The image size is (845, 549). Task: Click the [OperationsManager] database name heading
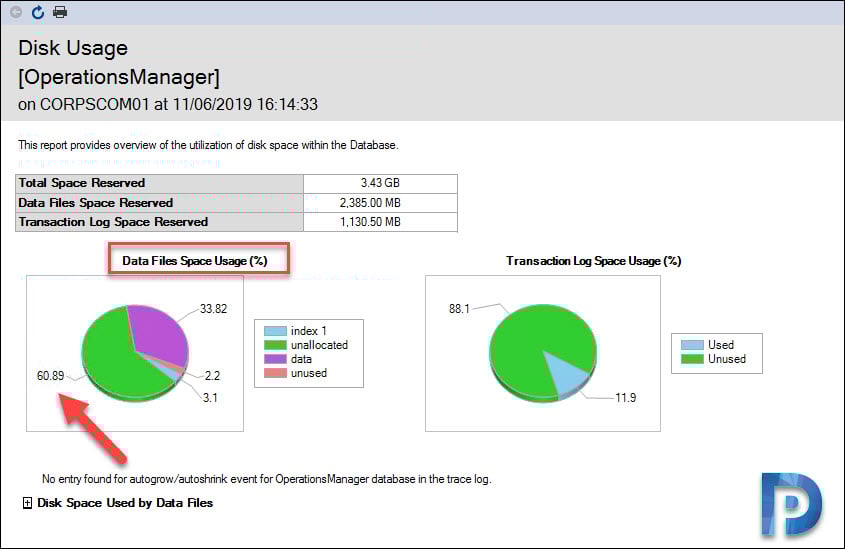(x=119, y=77)
